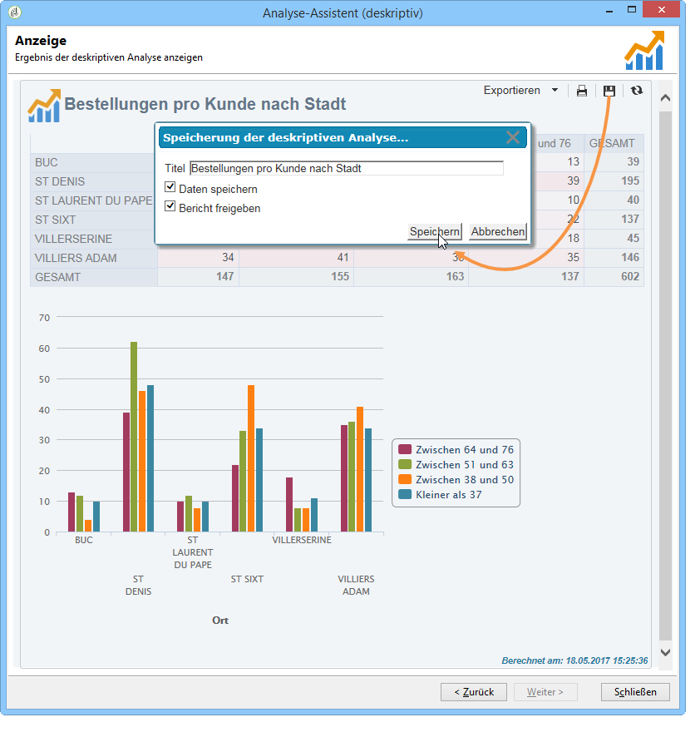700x732 pixels.
Task: Click the tall orange ST SIXT bar
Action: [x=251, y=458]
